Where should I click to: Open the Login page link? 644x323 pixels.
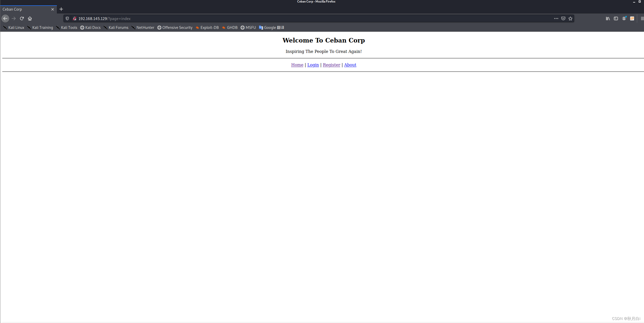pyautogui.click(x=313, y=65)
